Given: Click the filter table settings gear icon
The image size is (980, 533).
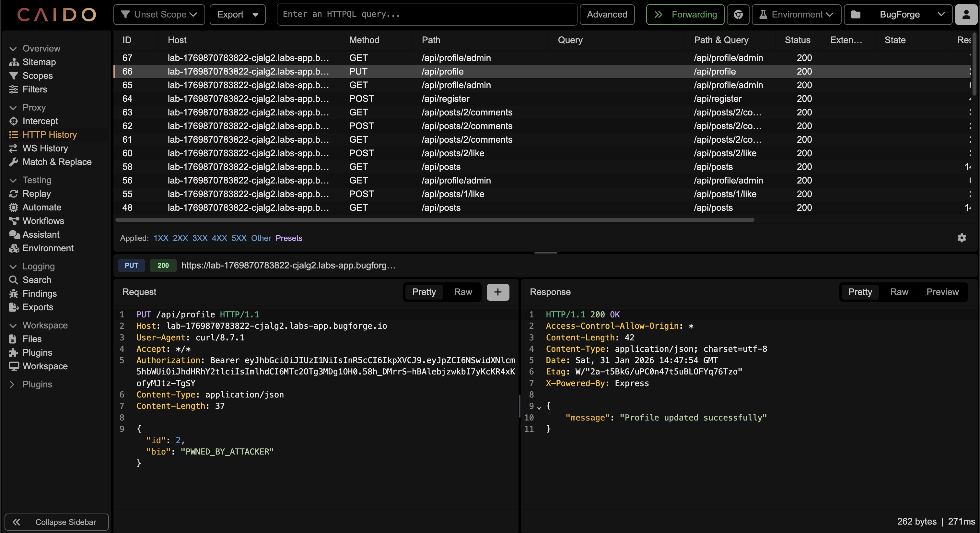Looking at the screenshot, I should (961, 238).
